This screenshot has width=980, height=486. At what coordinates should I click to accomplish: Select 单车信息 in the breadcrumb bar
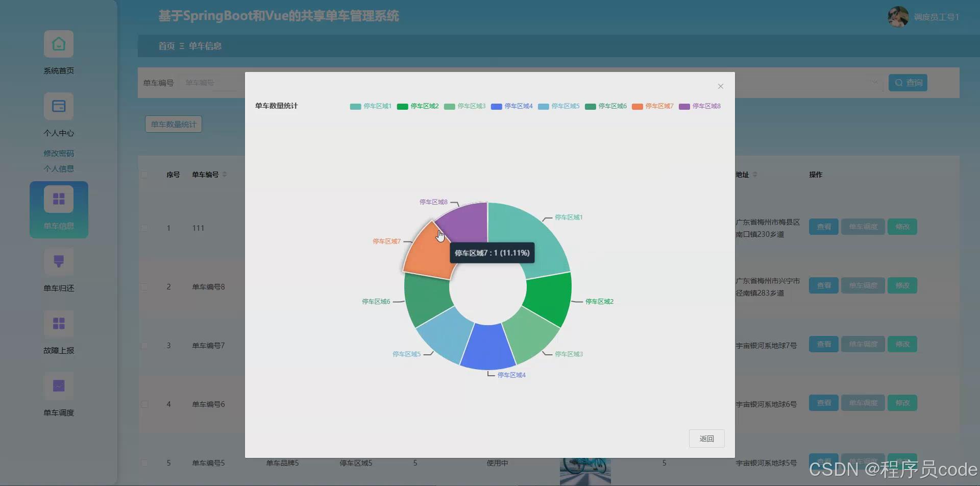(205, 46)
